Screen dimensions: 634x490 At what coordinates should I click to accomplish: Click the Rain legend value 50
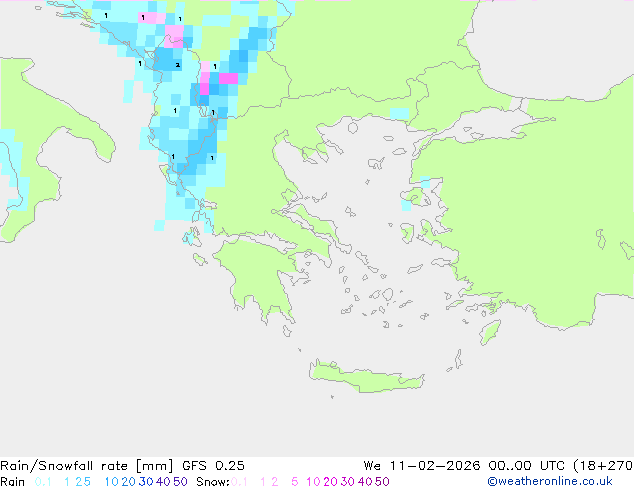180,482
